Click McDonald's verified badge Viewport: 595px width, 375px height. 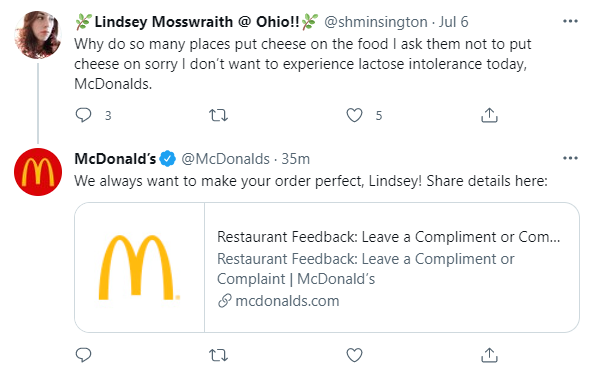[x=167, y=159]
